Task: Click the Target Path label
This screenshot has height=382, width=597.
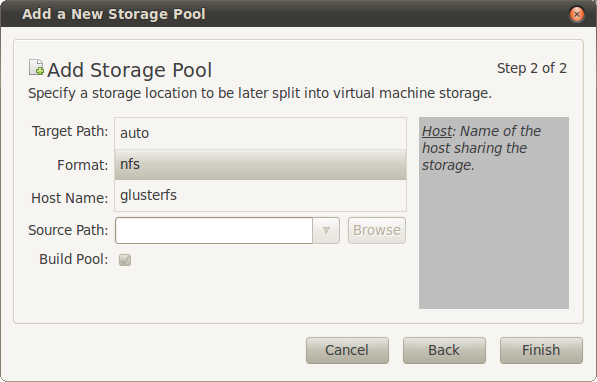Action: click(70, 131)
